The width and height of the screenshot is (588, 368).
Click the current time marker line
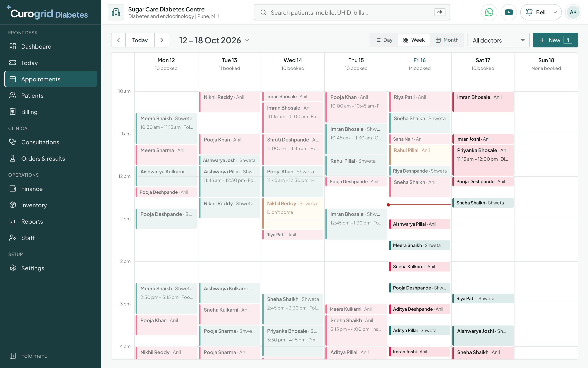tap(419, 205)
